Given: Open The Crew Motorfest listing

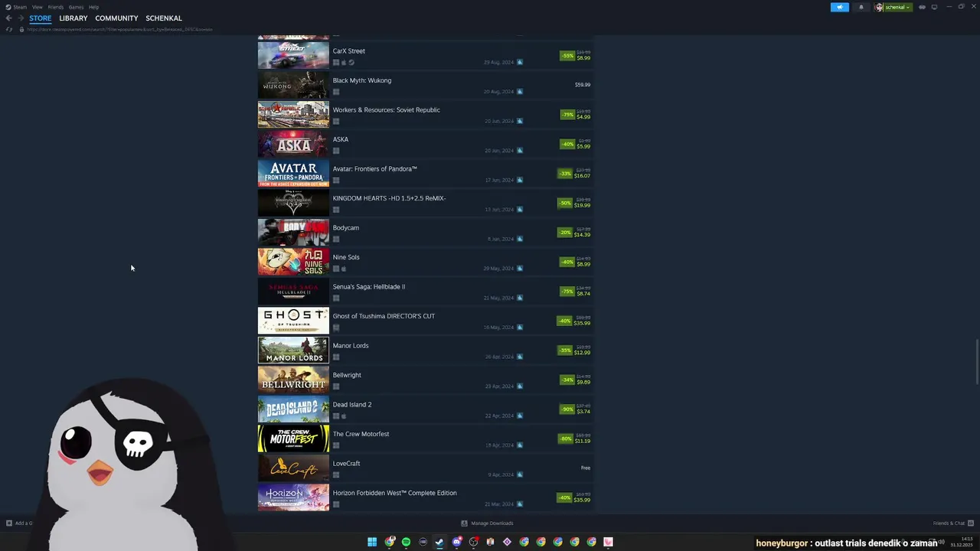Looking at the screenshot, I should click(425, 439).
